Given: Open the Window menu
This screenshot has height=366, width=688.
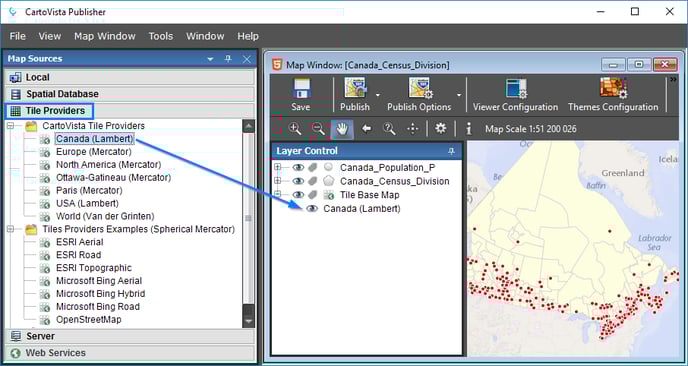Looking at the screenshot, I should click(x=205, y=36).
